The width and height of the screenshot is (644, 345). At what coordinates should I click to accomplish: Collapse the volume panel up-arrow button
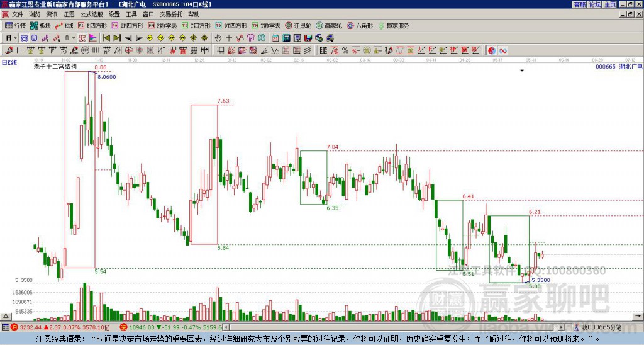click(6, 316)
